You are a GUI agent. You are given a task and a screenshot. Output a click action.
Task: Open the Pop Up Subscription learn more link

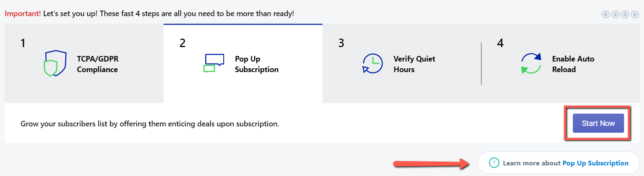pos(595,163)
